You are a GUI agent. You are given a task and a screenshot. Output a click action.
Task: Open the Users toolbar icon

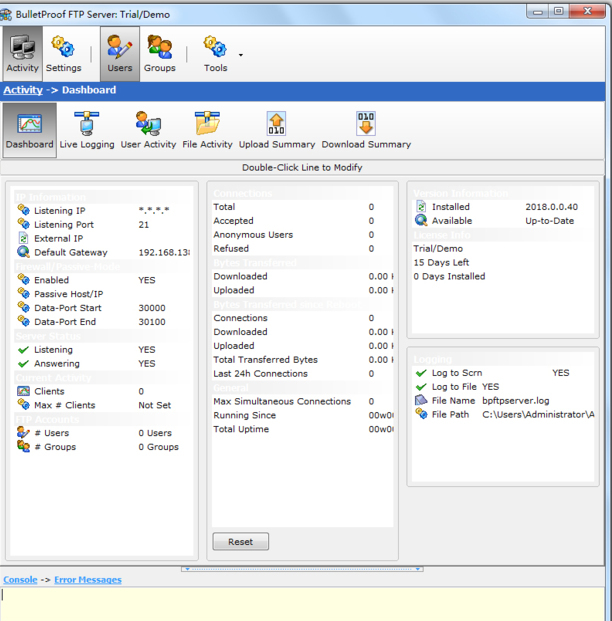(120, 53)
